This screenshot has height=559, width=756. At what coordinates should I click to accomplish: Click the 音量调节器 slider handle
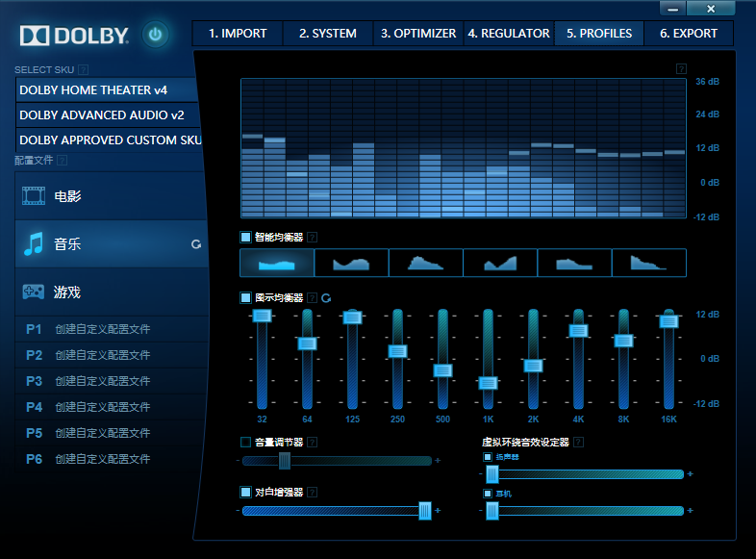point(285,461)
